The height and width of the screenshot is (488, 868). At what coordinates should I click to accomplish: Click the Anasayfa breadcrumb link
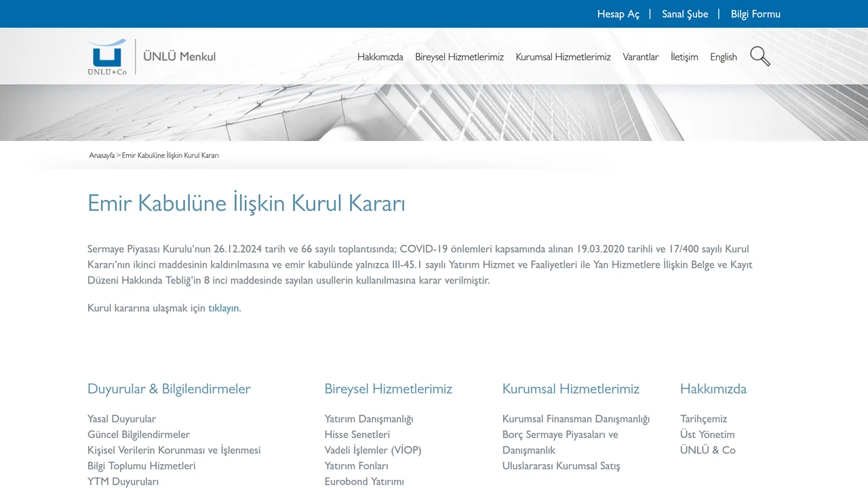tap(102, 155)
